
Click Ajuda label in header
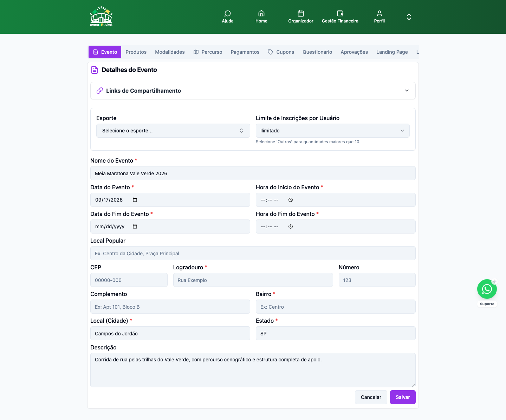(228, 21)
